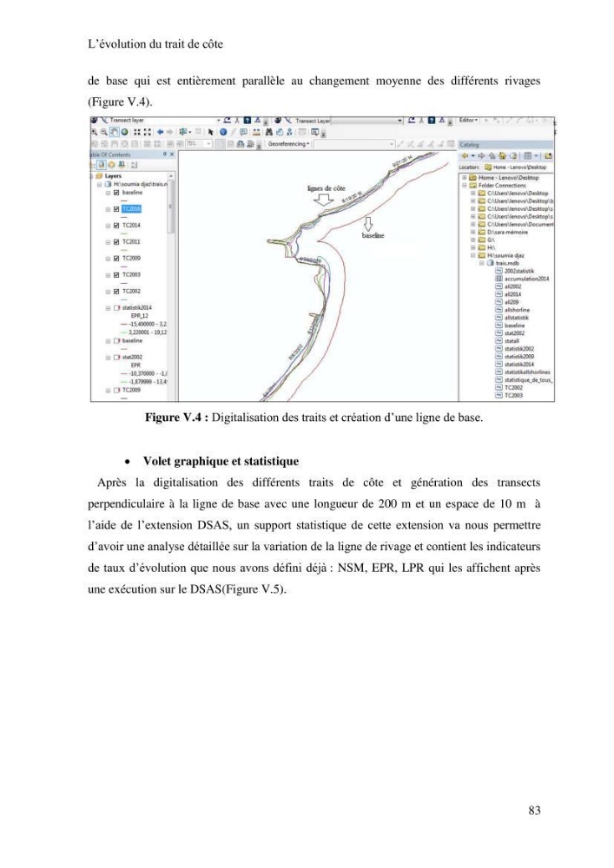Viewport: 614px width, 868px height.
Task: Click the Catalog Back arrow
Action: (465, 156)
